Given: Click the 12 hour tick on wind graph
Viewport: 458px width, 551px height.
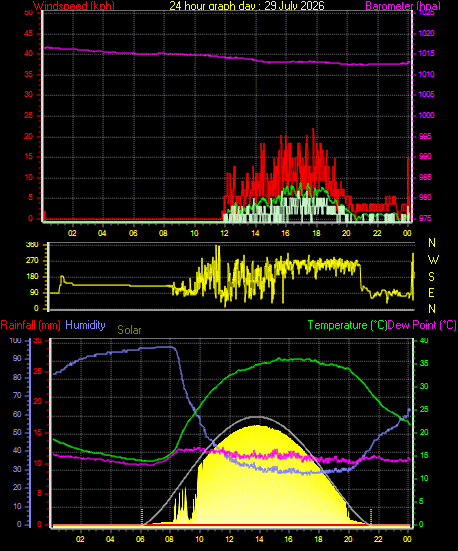Looking at the screenshot, I should point(224,233).
